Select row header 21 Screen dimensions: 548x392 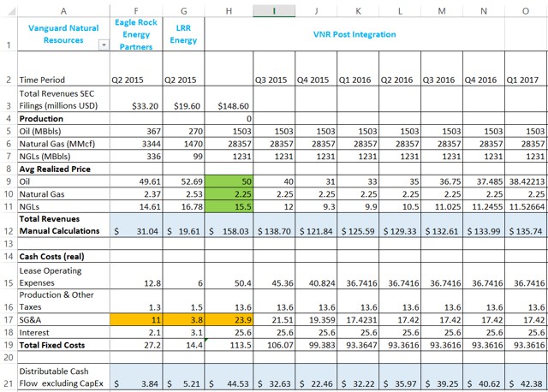click(x=9, y=377)
